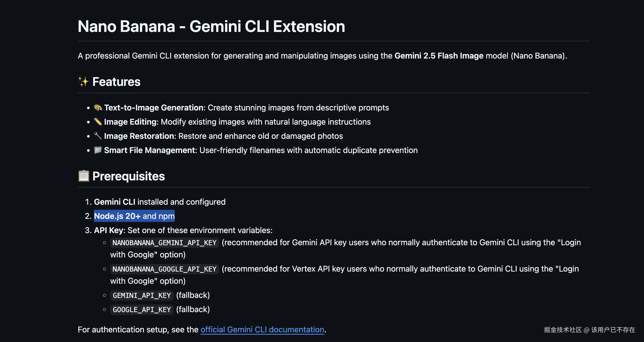Open the official Gemini CLI documentation link
This screenshot has height=342, width=644.
point(262,330)
